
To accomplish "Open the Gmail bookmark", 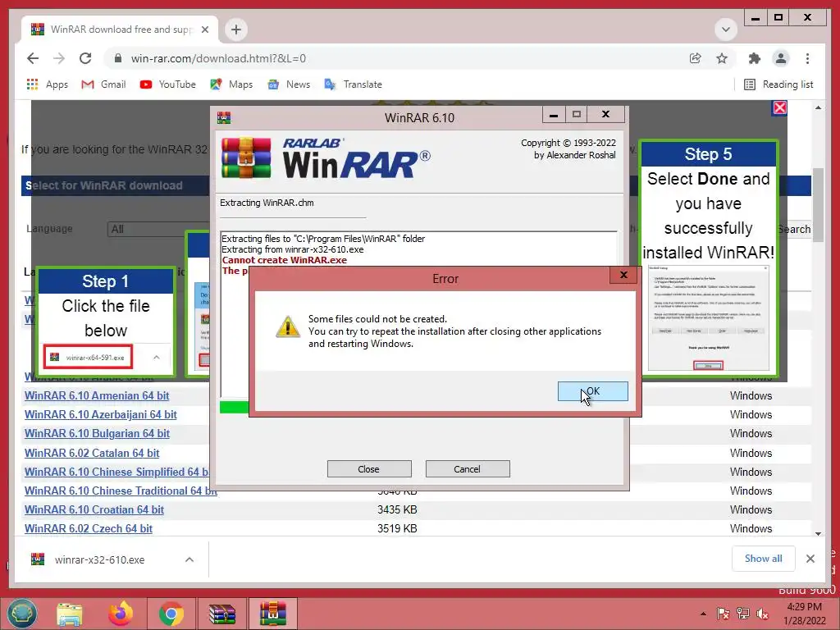I will (x=103, y=84).
